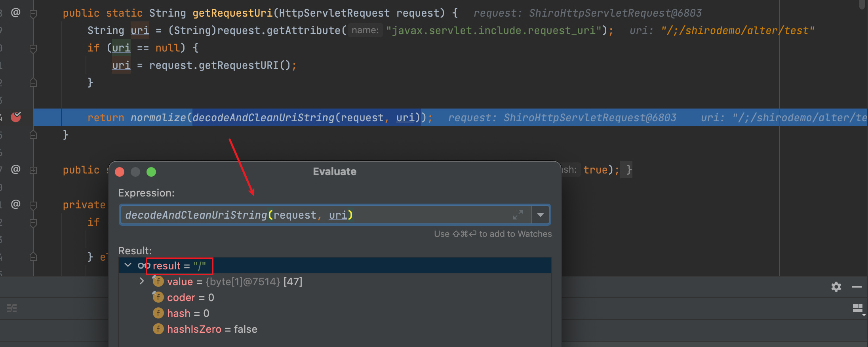868x347 pixels.
Task: Collapse the result node in Evaluate tree
Action: click(128, 265)
